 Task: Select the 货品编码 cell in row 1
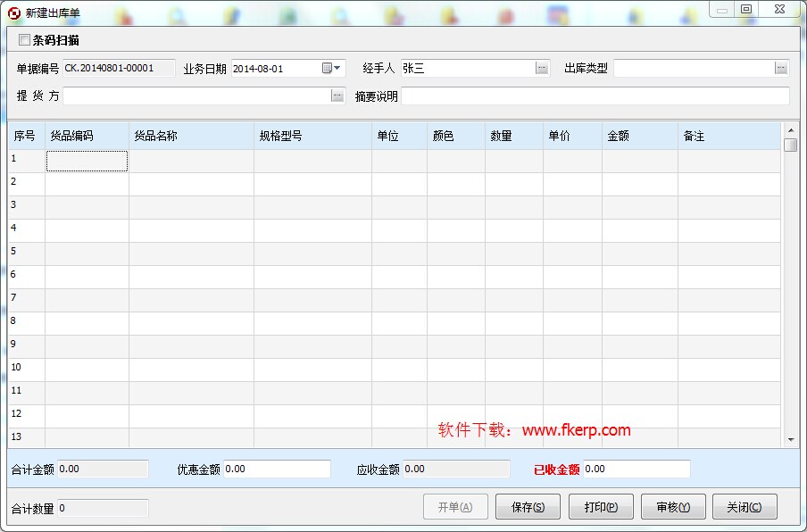(87, 161)
